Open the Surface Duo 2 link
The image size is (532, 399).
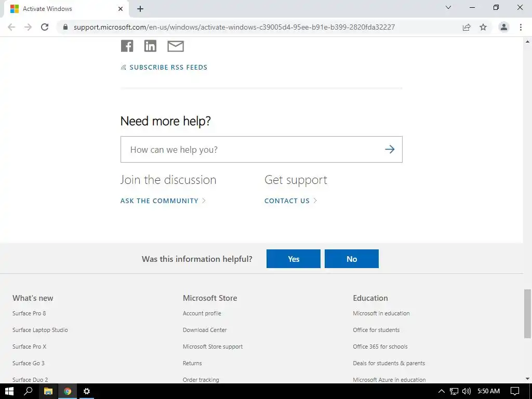click(x=30, y=380)
